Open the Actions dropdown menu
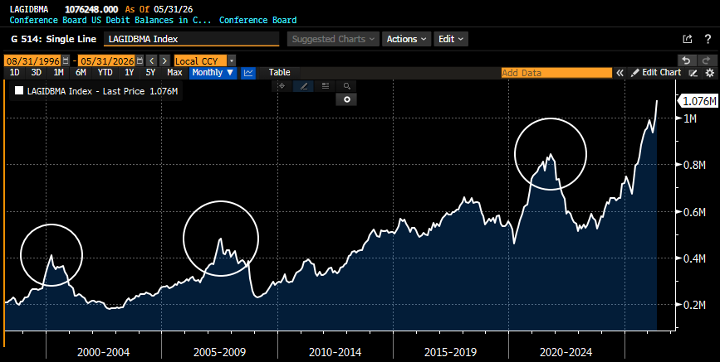Image resolution: width=720 pixels, height=362 pixels. pos(406,39)
